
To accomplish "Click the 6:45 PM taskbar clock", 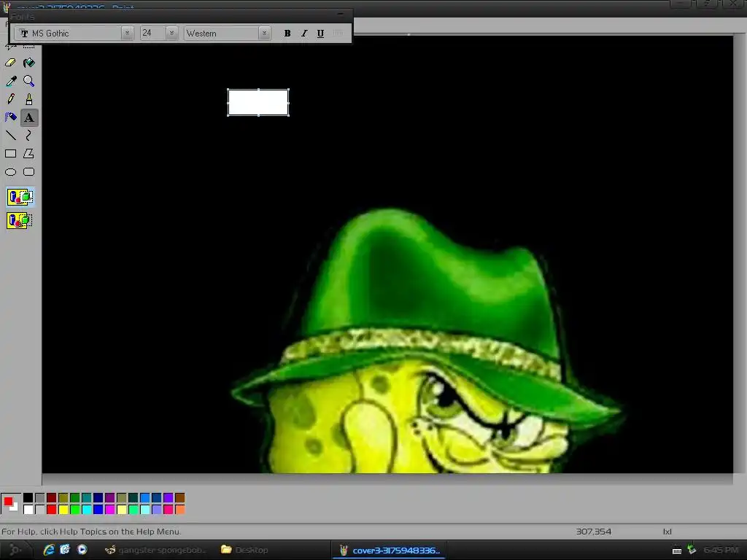I will click(721, 550).
